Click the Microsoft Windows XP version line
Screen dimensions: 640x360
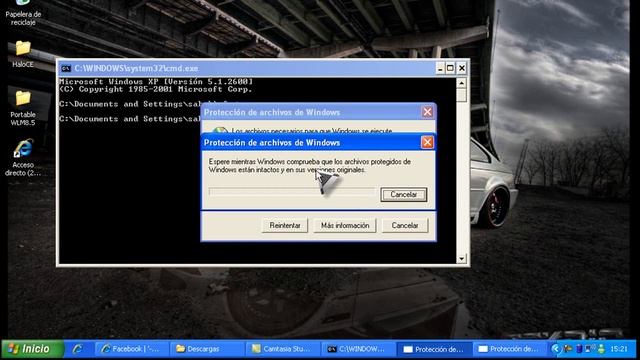pos(156,82)
